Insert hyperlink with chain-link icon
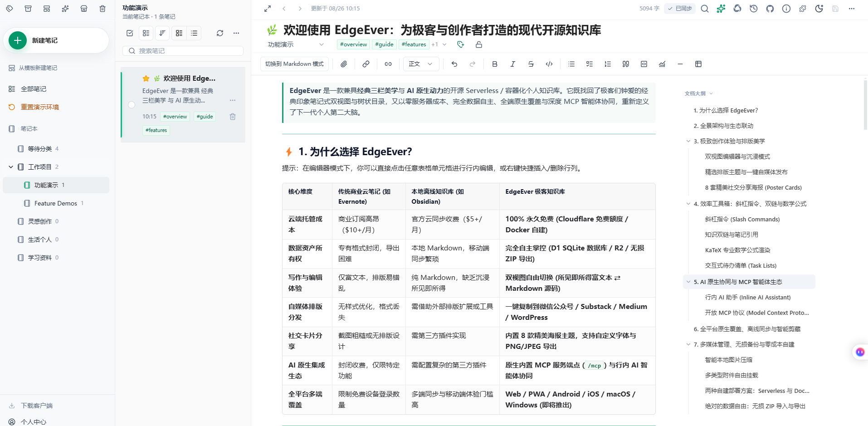Viewport: 868px width, 426px height. 366,64
